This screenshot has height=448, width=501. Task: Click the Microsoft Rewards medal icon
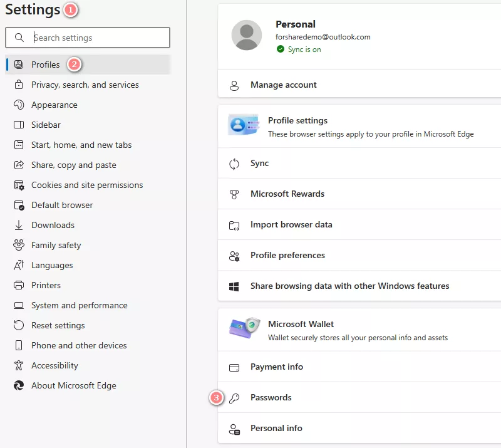coord(234,194)
